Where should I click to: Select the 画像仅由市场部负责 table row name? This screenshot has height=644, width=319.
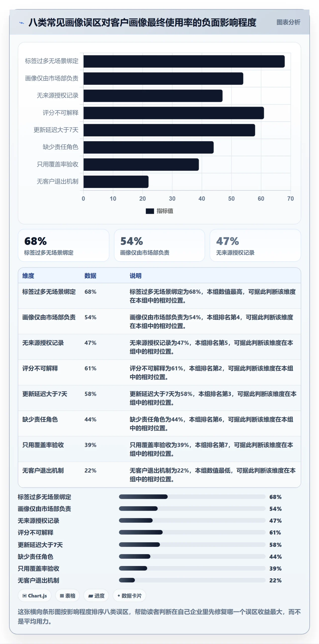pos(49,317)
